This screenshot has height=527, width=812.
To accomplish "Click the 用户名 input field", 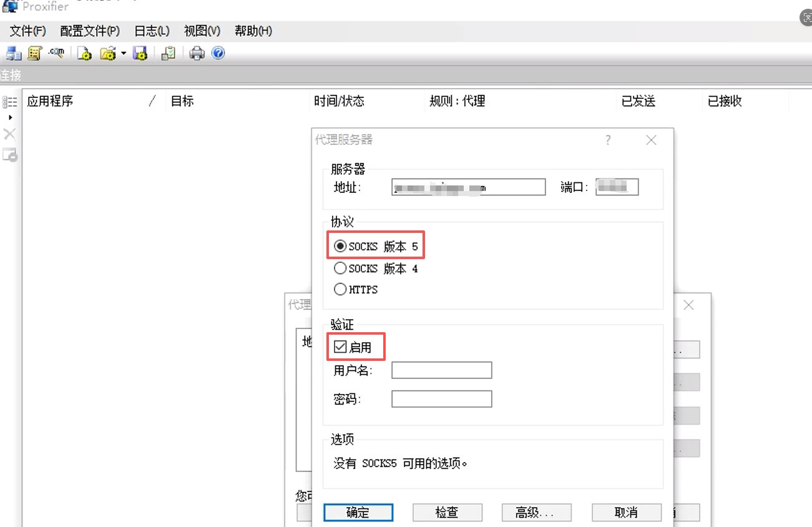I will pyautogui.click(x=441, y=370).
